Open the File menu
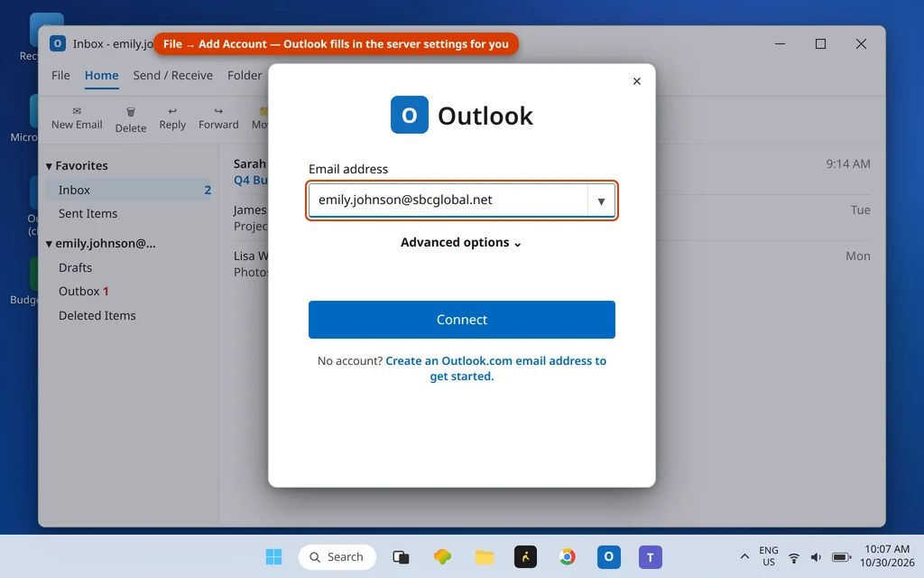 (60, 76)
